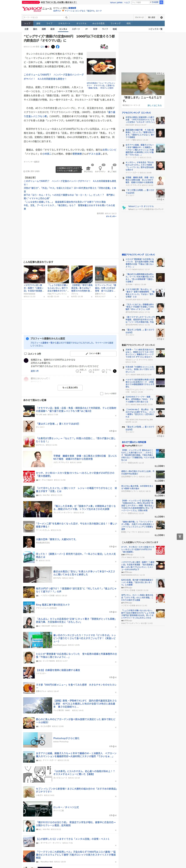Open the ヘルプ link in header

click(x=127, y=2)
